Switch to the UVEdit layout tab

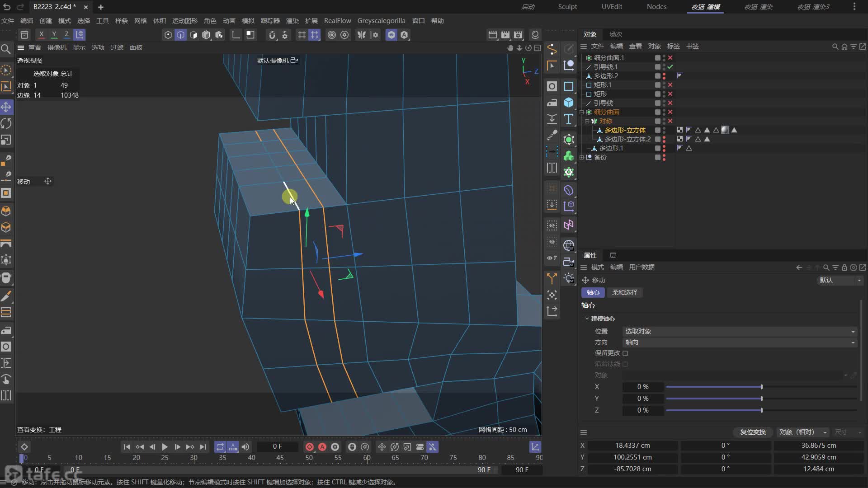(x=611, y=7)
